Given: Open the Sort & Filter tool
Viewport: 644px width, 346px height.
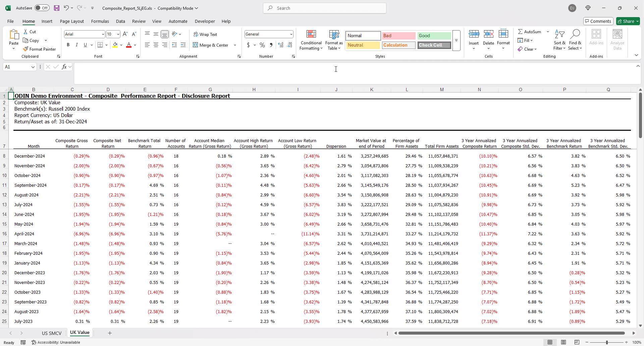Looking at the screenshot, I should point(559,40).
